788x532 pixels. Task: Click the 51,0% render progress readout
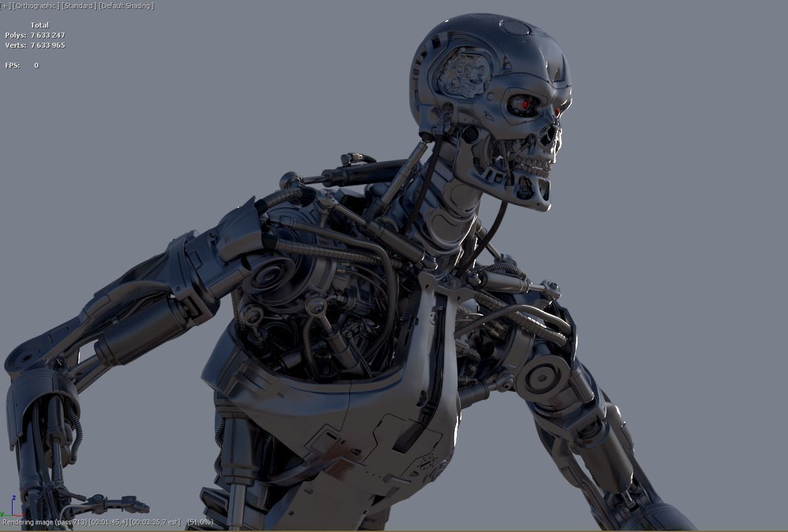[x=200, y=522]
